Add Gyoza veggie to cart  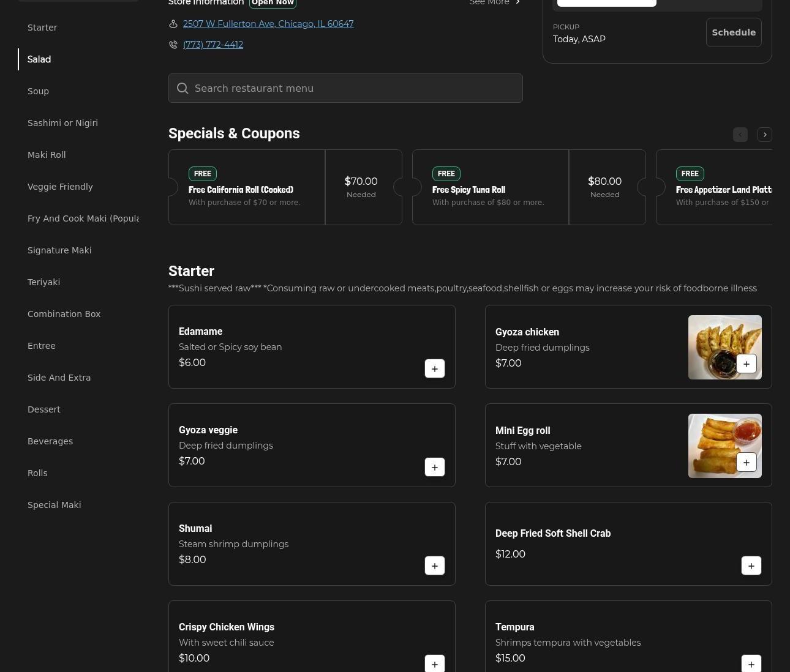[x=434, y=467]
